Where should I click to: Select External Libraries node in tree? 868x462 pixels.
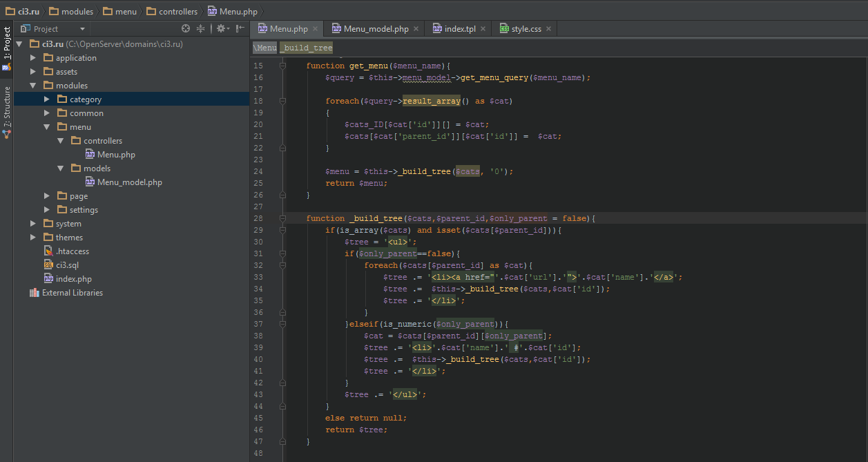66,293
